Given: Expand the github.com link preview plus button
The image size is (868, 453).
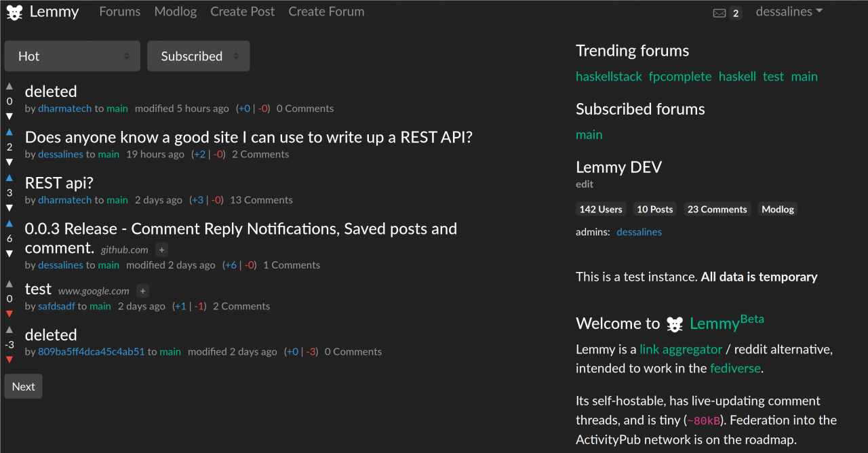Looking at the screenshot, I should click(161, 250).
